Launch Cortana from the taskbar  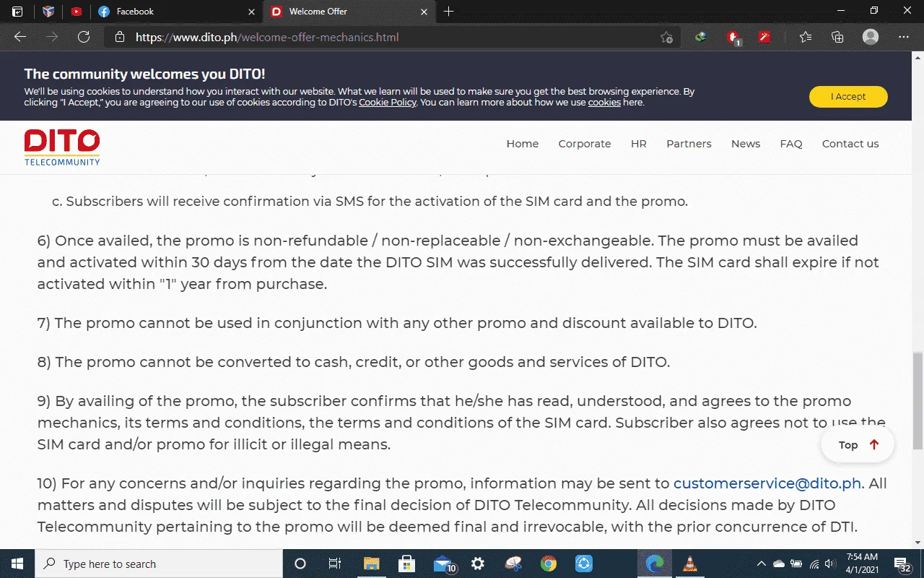(x=301, y=564)
